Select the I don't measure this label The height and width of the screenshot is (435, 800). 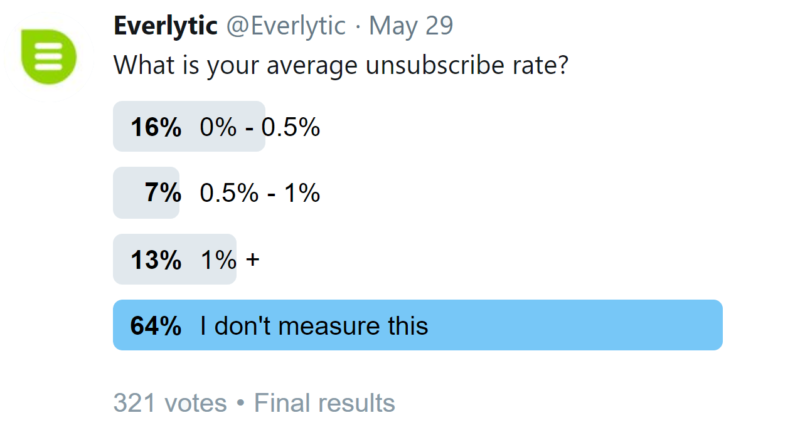pos(314,326)
